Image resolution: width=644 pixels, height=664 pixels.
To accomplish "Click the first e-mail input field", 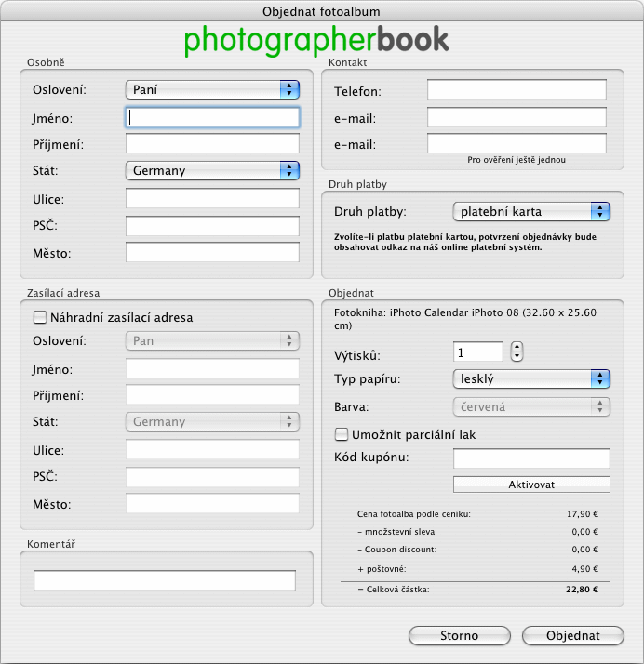I will point(517,117).
